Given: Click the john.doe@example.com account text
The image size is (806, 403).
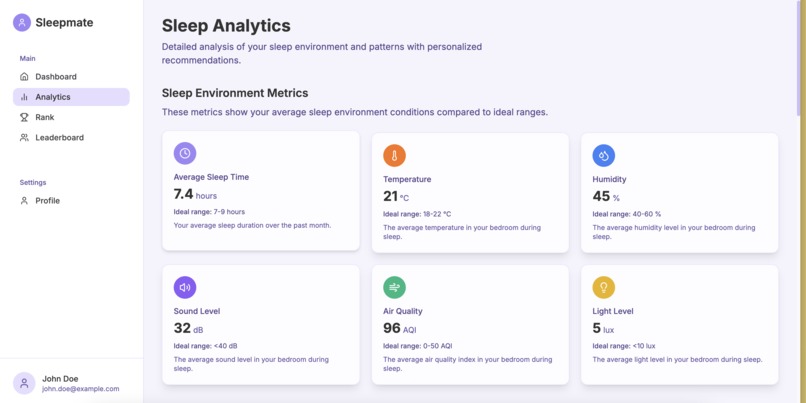Looking at the screenshot, I should [x=81, y=389].
